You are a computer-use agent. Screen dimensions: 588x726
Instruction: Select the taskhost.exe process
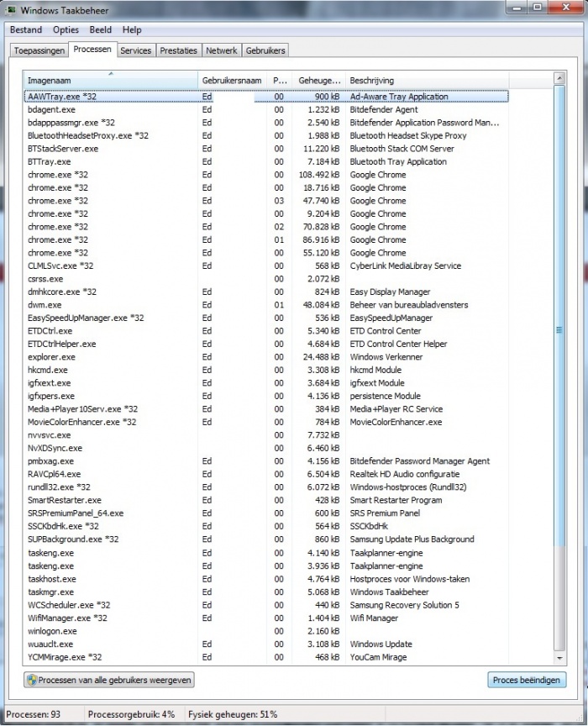(x=265, y=579)
